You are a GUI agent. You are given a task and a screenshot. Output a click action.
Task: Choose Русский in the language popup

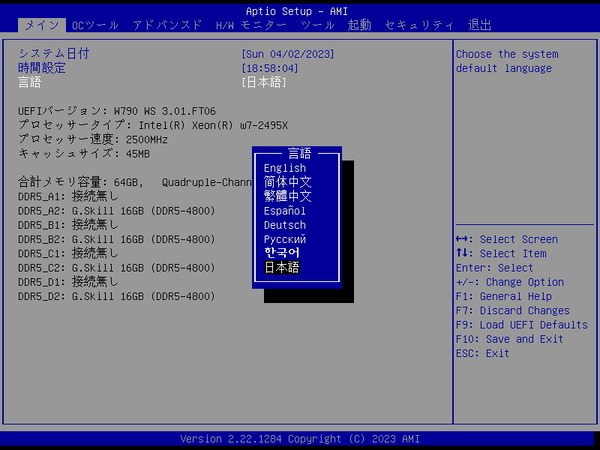pos(285,239)
